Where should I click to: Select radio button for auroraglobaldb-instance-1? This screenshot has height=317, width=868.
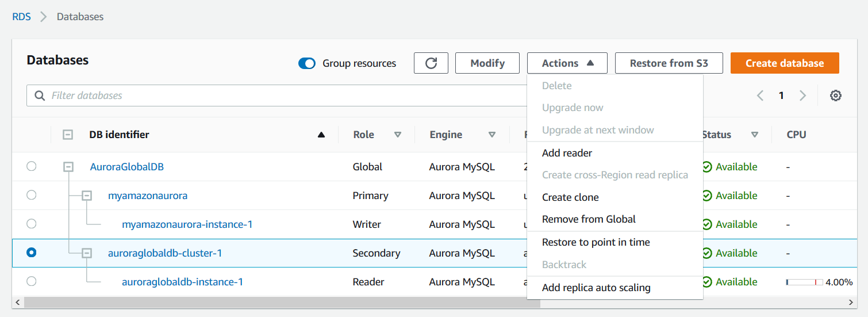(32, 281)
